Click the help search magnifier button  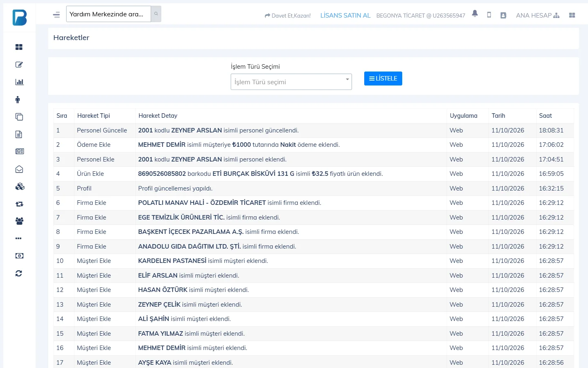(x=156, y=14)
